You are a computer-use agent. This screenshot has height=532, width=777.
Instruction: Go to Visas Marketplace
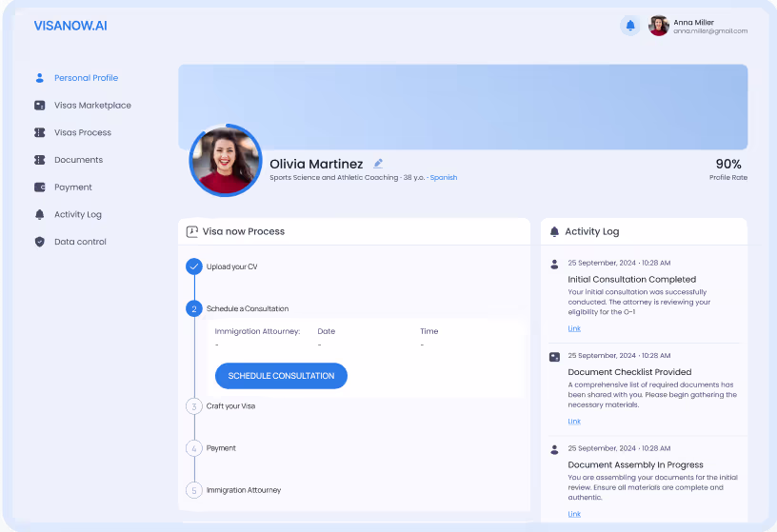click(92, 105)
